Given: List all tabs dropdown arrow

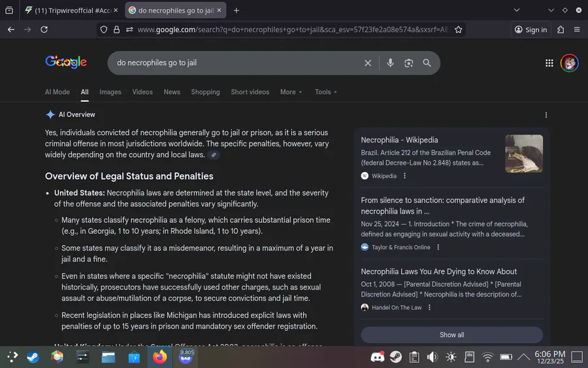Looking at the screenshot, I should tap(517, 10).
